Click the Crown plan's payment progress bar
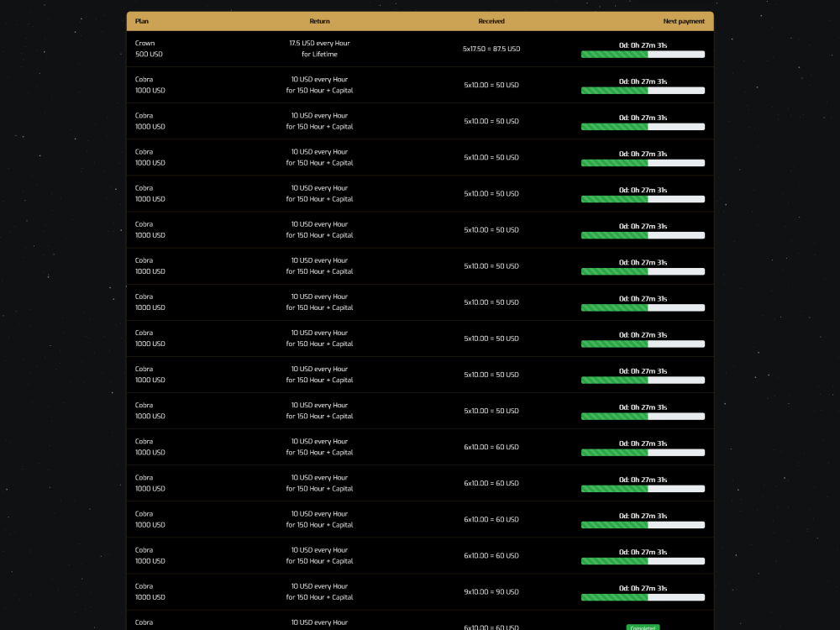840x630 pixels. (643, 55)
